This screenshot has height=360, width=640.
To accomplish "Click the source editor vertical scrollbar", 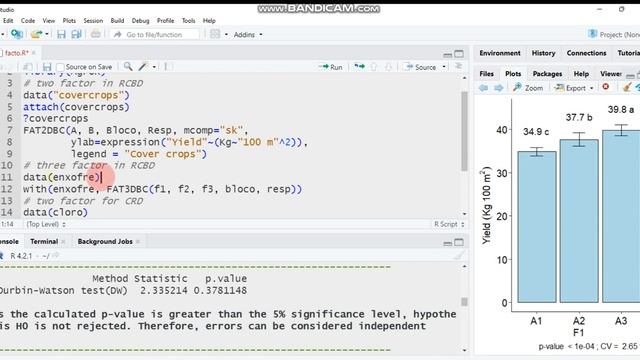I will (464, 131).
